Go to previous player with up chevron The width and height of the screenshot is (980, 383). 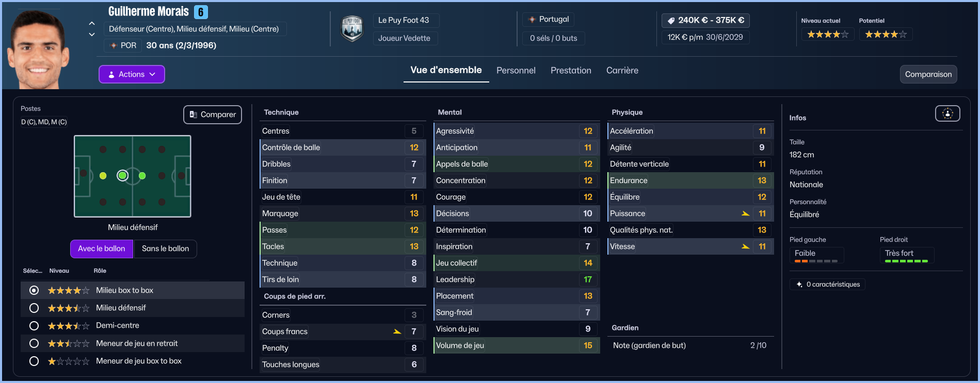tap(92, 23)
